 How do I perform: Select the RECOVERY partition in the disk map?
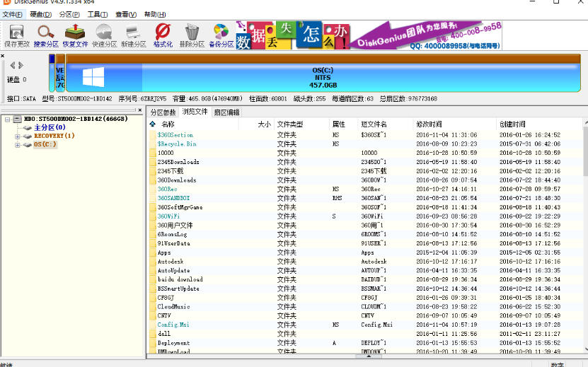click(x=60, y=73)
